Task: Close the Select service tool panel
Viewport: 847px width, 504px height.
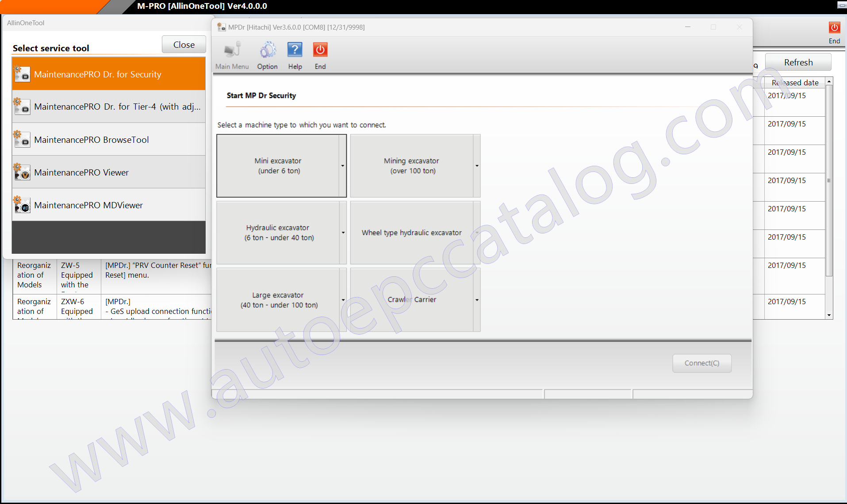Action: [x=184, y=44]
